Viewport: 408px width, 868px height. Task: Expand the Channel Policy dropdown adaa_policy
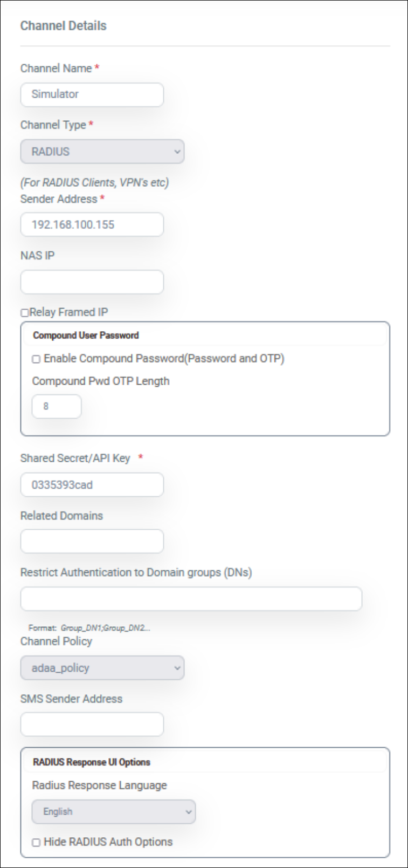[102, 668]
